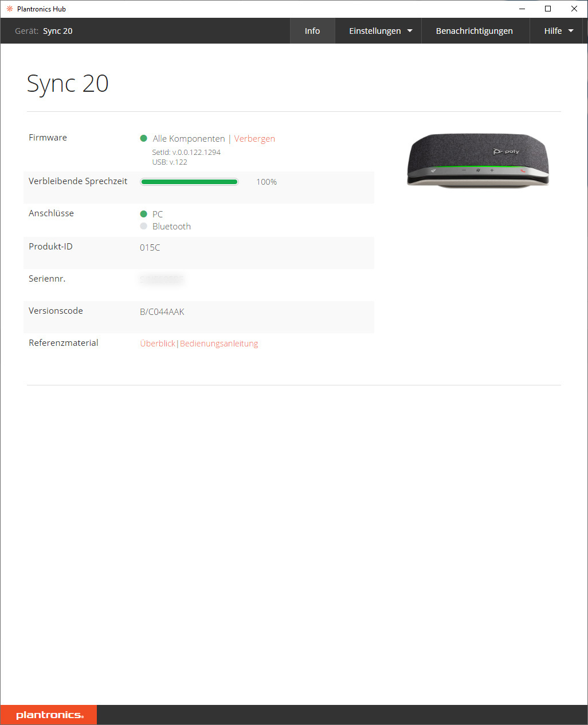Click the Referenzmaterial label
This screenshot has width=588, height=725.
tap(64, 343)
